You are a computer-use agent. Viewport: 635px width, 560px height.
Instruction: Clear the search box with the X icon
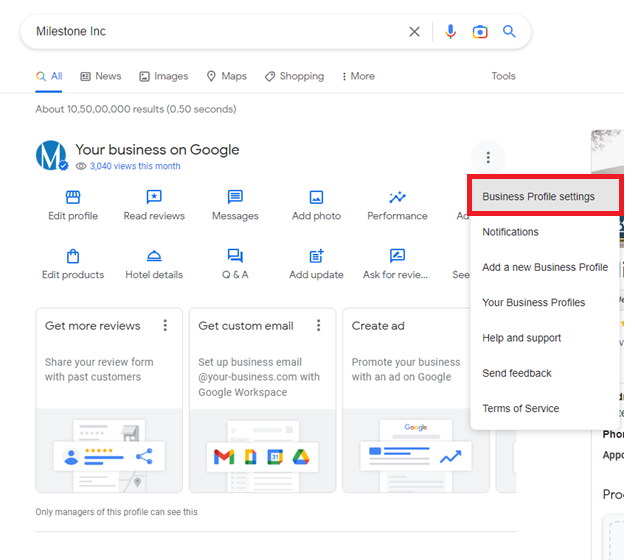[x=414, y=32]
